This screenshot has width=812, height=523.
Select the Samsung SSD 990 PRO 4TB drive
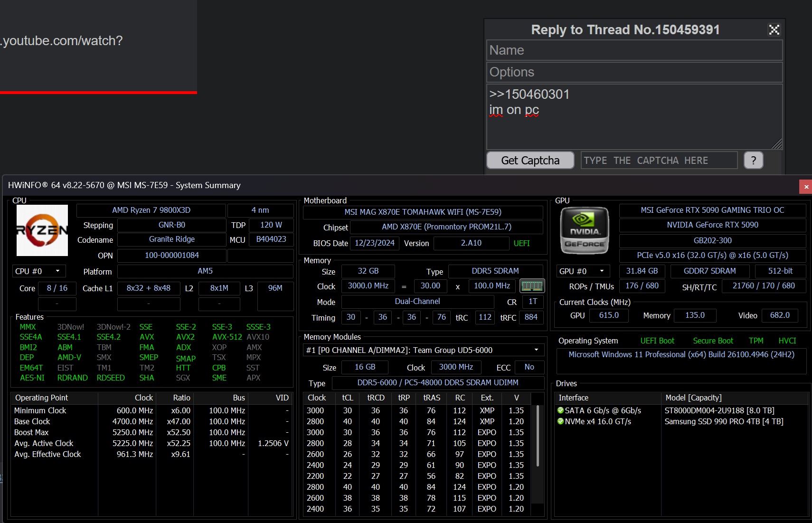tap(682, 421)
